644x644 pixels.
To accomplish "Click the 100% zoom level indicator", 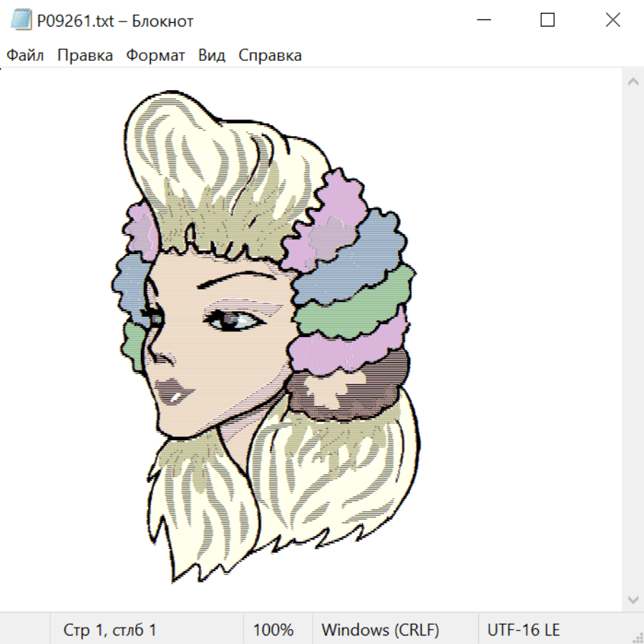I will click(x=273, y=630).
